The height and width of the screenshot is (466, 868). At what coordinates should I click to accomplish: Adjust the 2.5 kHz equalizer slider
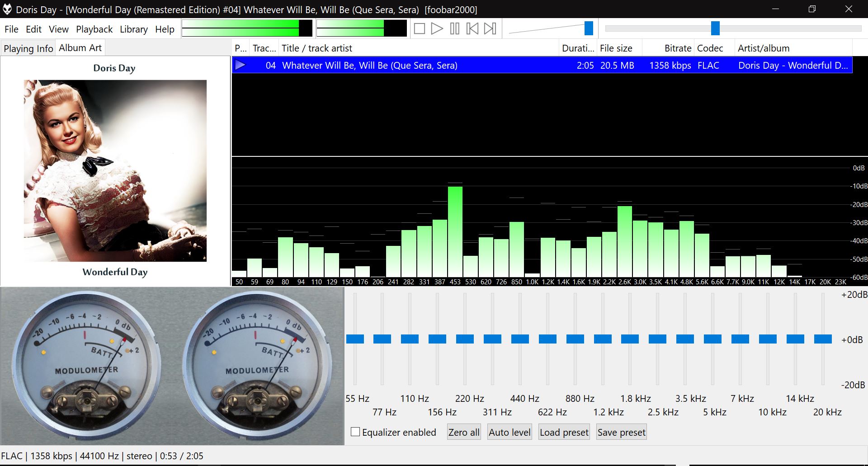tap(657, 339)
